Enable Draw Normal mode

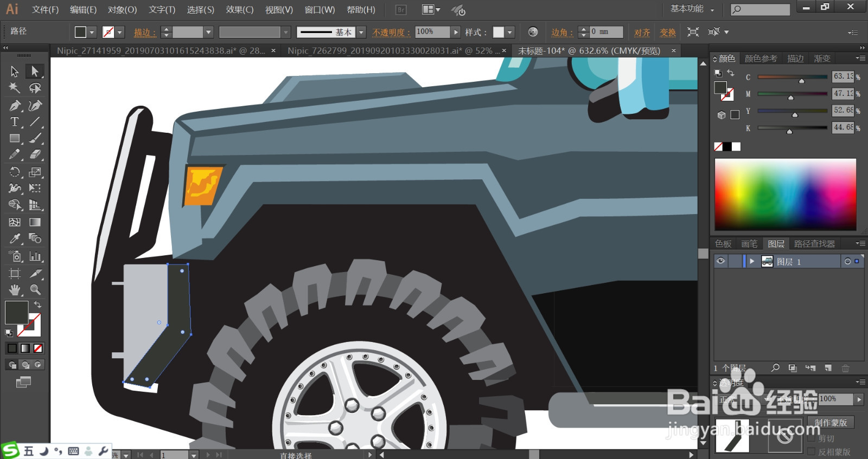[x=12, y=365]
